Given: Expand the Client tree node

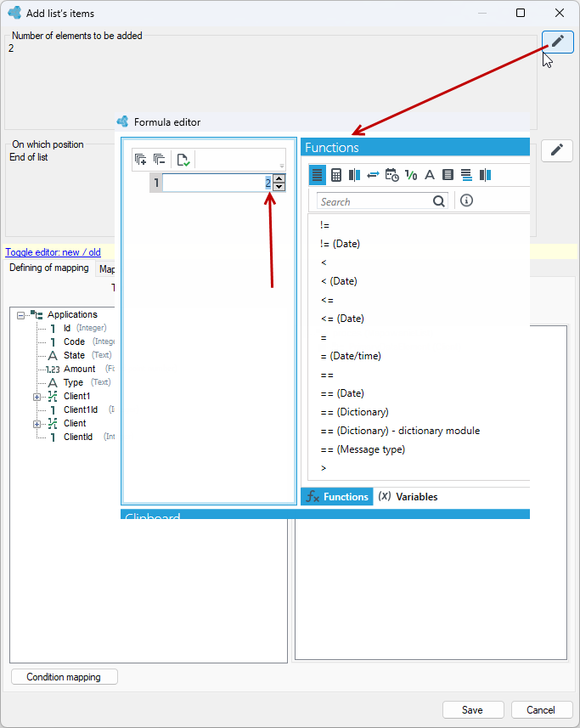Looking at the screenshot, I should (37, 425).
